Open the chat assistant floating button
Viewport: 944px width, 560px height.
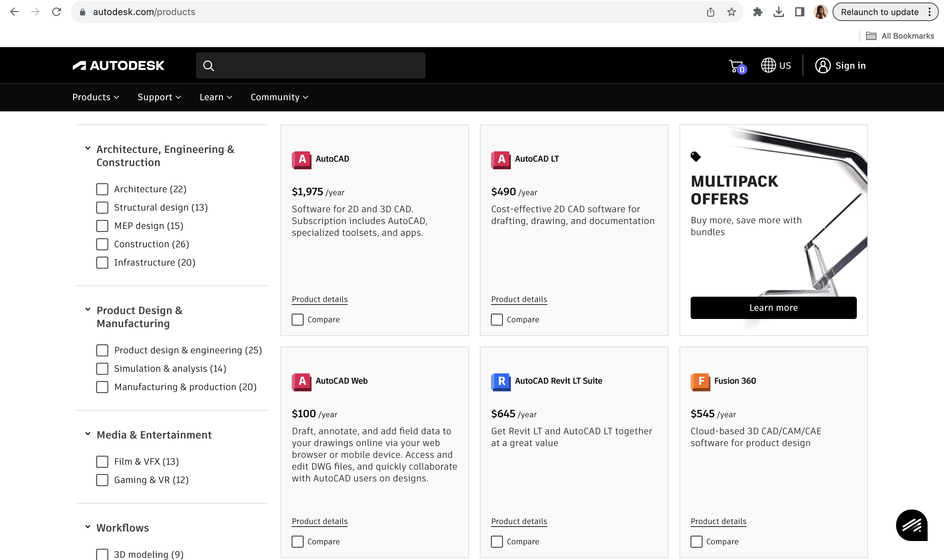tap(912, 525)
